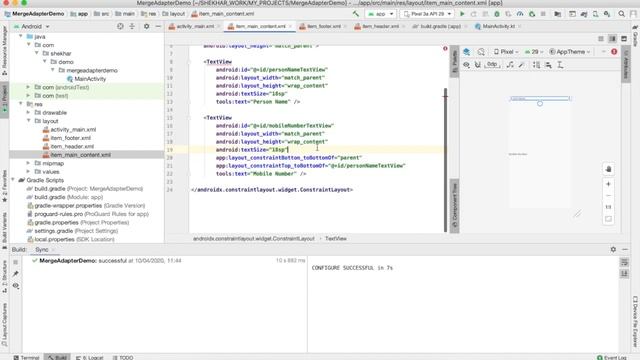
Task: Expand the drawable folder
Action: 28,112
